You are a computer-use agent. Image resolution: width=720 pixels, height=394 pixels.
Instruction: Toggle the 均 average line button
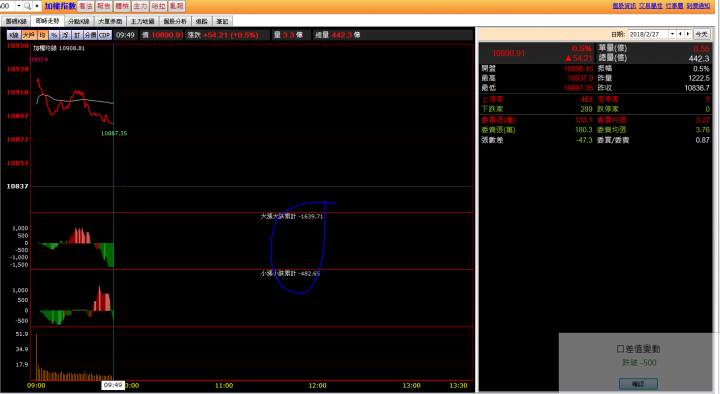coord(42,35)
